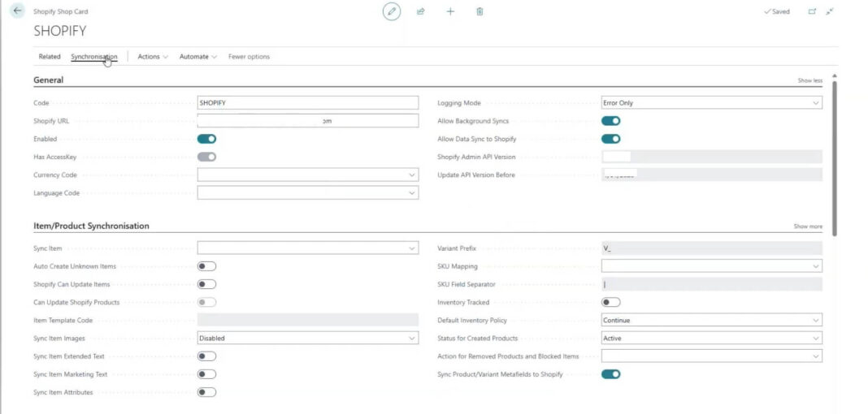
Task: Click the SKU Field Separator field
Action: [x=711, y=284]
